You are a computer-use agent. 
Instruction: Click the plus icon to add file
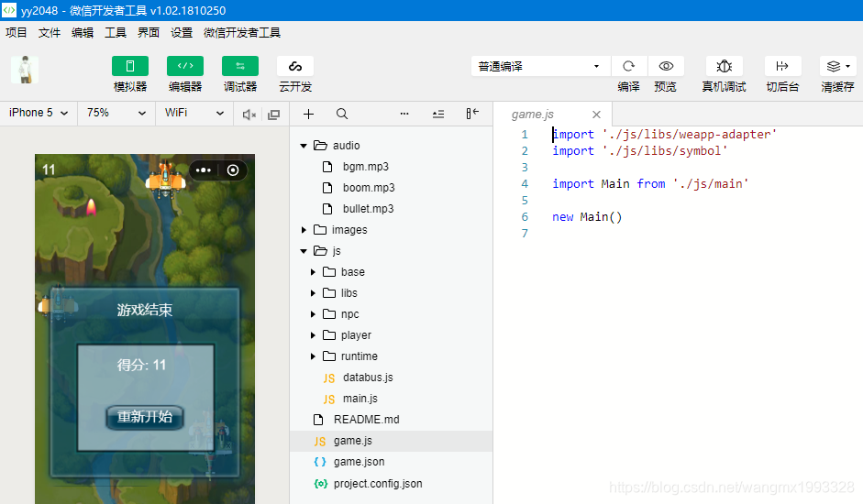click(309, 114)
